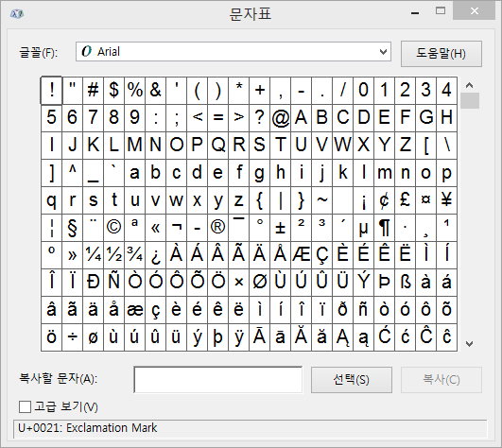Select the ampersand & character
The image size is (502, 448).
pos(156,91)
